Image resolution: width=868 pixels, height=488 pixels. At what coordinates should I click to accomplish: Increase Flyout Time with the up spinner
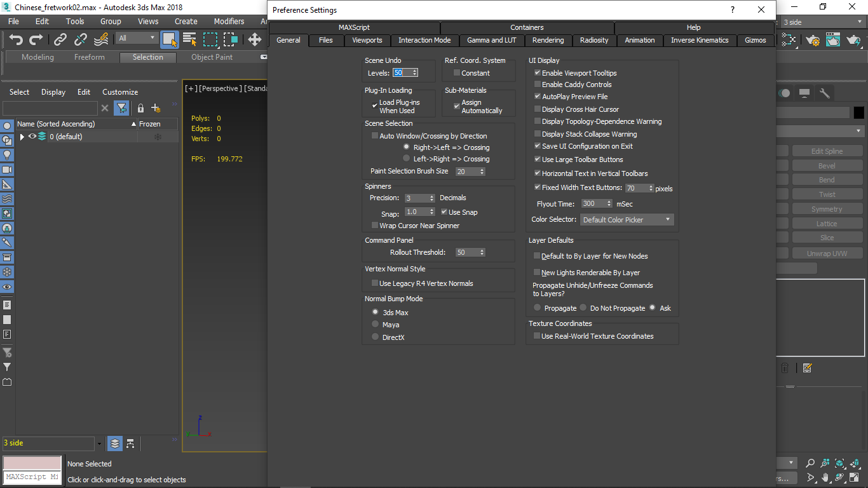(609, 201)
